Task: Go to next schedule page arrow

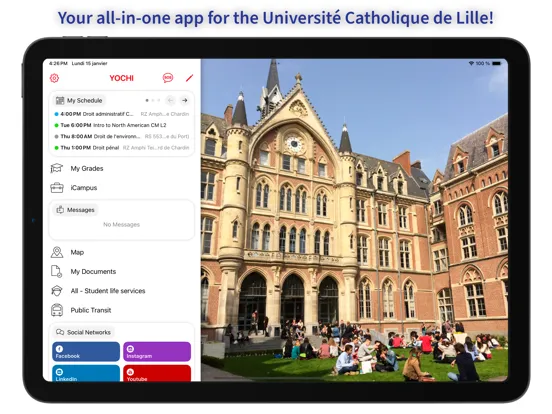Action: [185, 100]
